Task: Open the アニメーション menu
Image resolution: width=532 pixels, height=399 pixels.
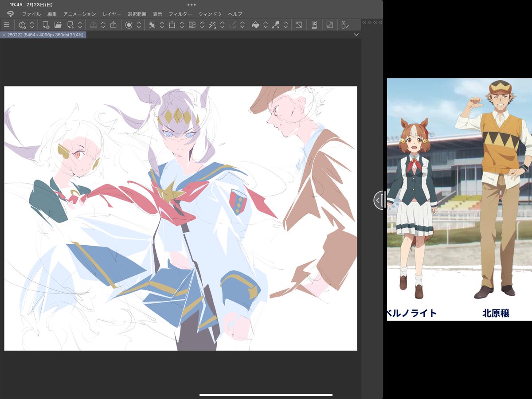Action: coord(79,14)
